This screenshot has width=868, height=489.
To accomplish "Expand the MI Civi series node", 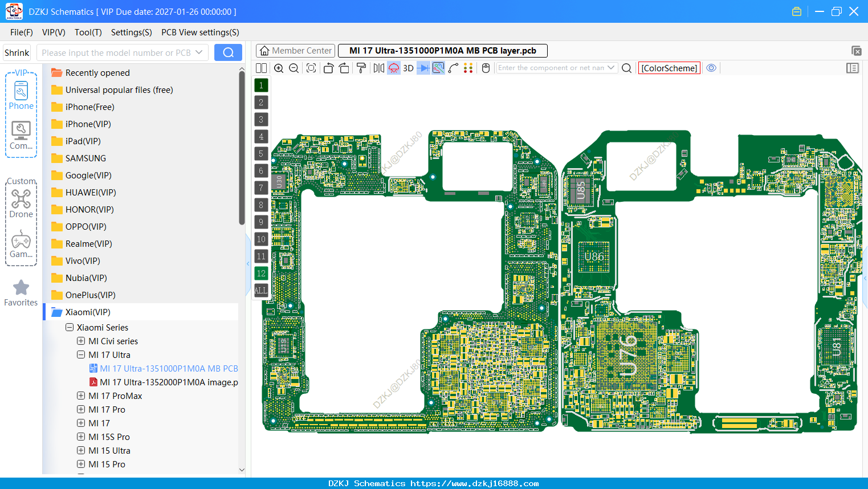I will click(x=81, y=341).
